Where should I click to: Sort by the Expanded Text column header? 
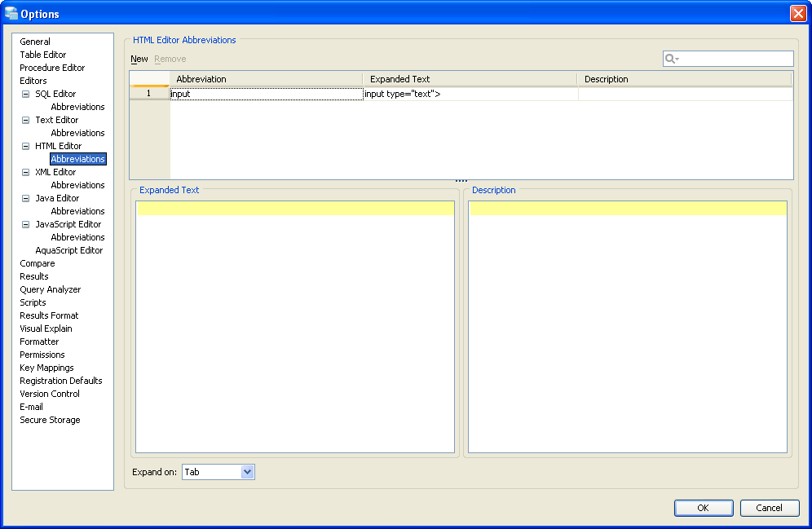[x=470, y=79]
